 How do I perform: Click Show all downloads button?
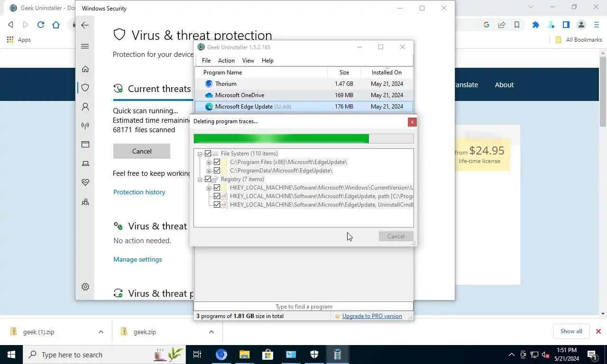(x=571, y=331)
